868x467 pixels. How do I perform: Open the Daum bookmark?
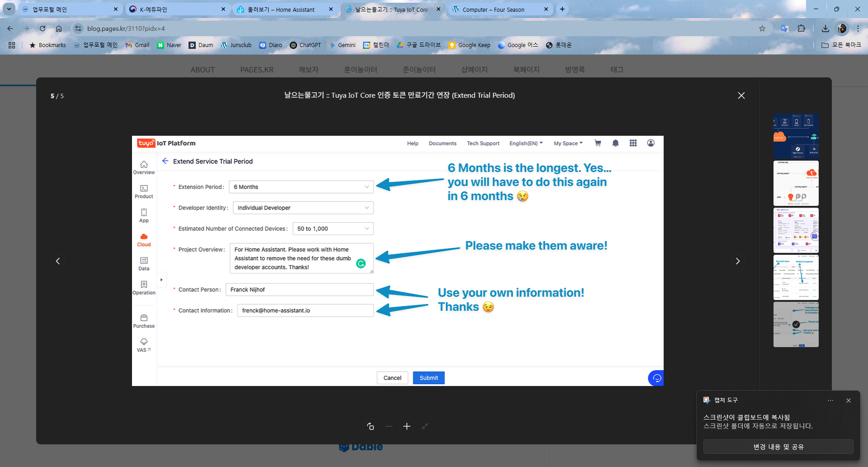point(201,45)
